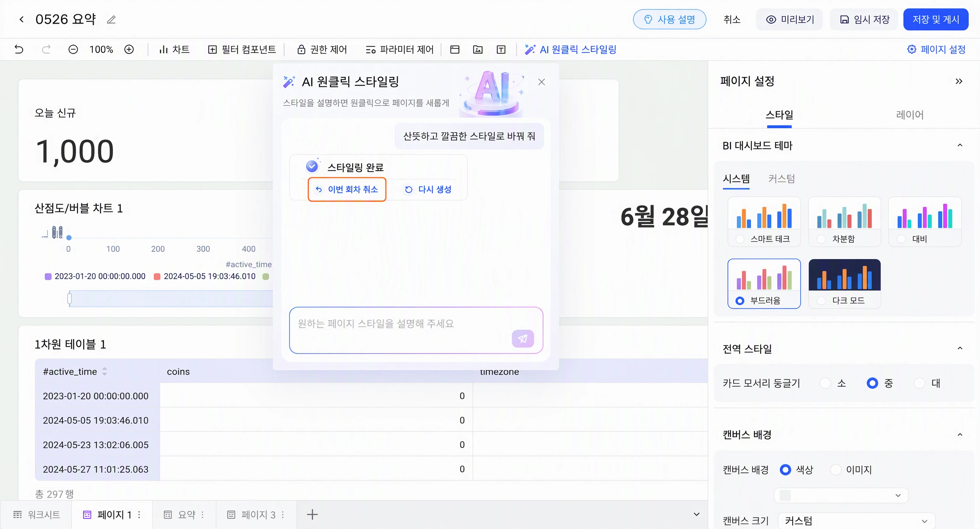Click the scatter chart range slider handle
This screenshot has height=529, width=980.
[69, 299]
